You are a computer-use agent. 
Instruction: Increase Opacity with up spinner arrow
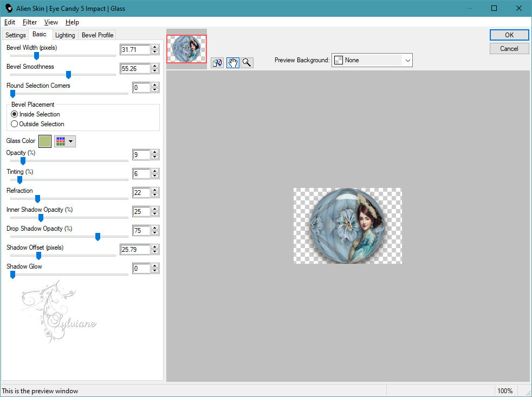[155, 152]
